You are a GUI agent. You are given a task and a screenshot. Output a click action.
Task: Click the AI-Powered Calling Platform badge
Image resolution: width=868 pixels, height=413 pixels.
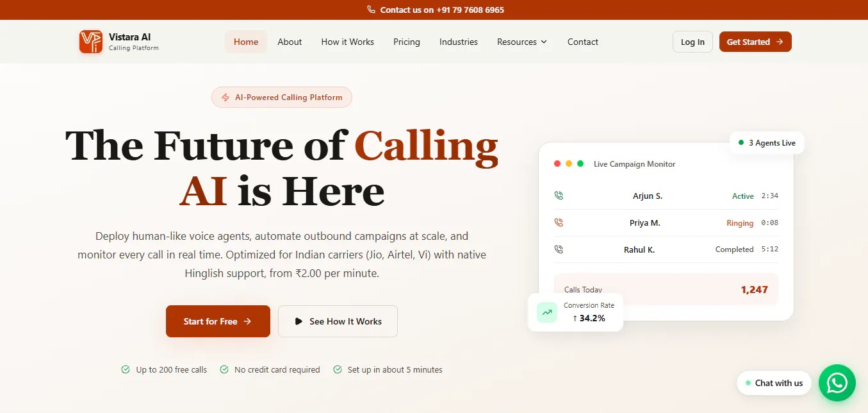coord(282,97)
